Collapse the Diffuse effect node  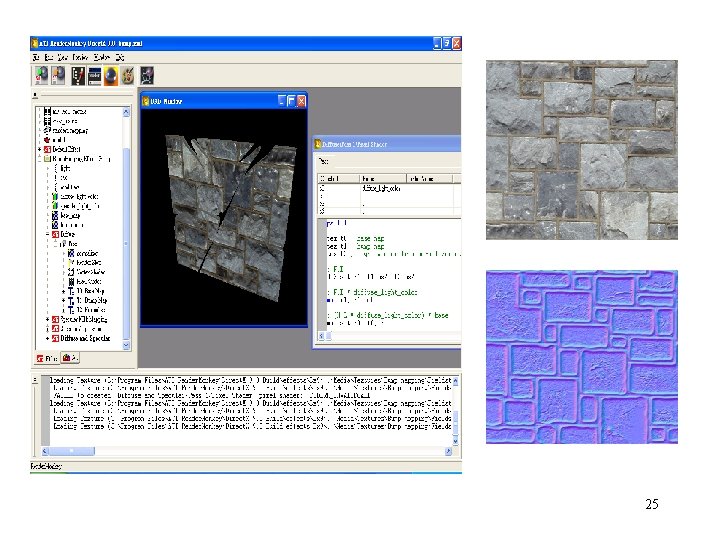47,234
